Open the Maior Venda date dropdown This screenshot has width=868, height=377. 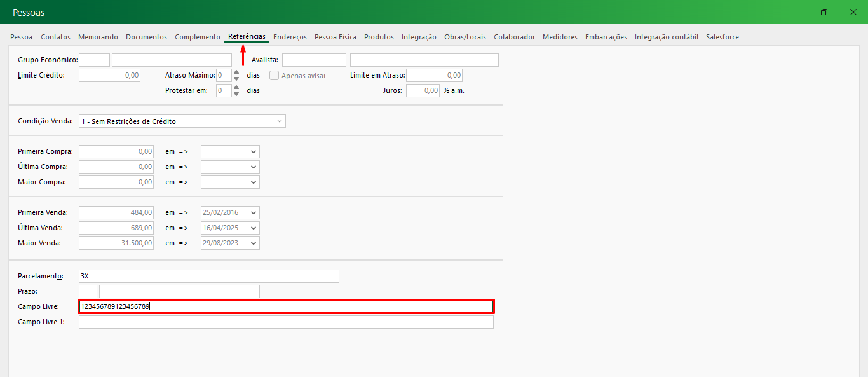(x=254, y=243)
